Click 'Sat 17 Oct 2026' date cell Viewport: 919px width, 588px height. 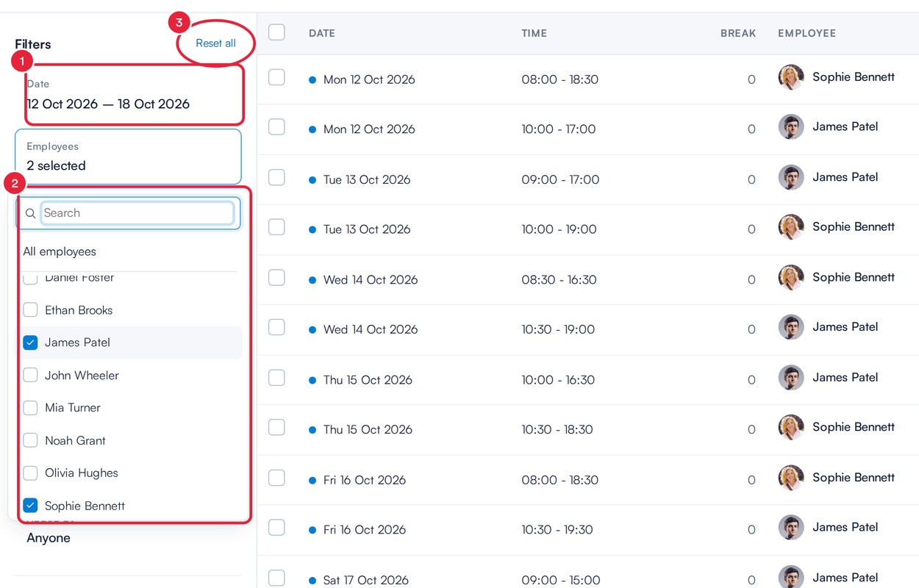366,580
